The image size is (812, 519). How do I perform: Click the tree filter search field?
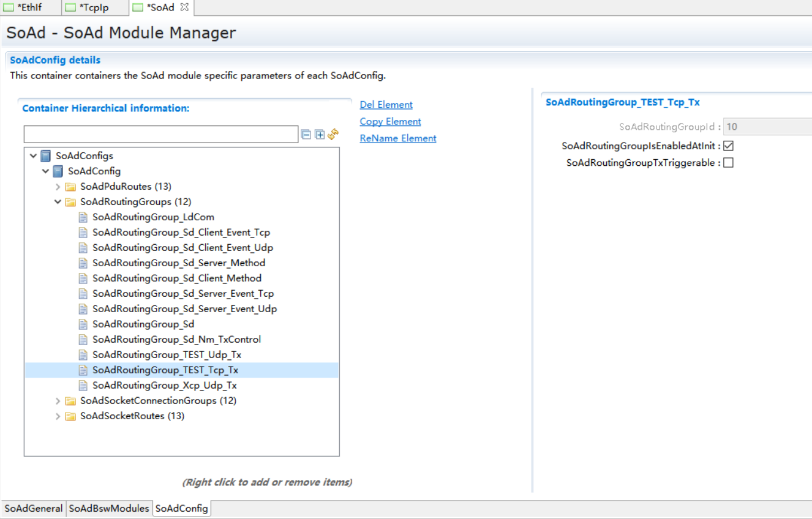click(x=160, y=135)
